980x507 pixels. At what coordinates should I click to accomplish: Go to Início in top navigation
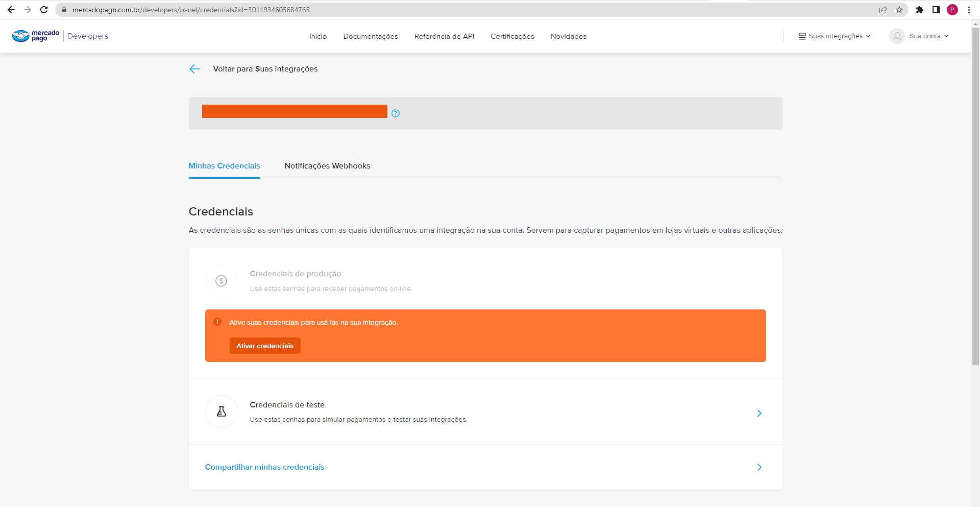318,36
